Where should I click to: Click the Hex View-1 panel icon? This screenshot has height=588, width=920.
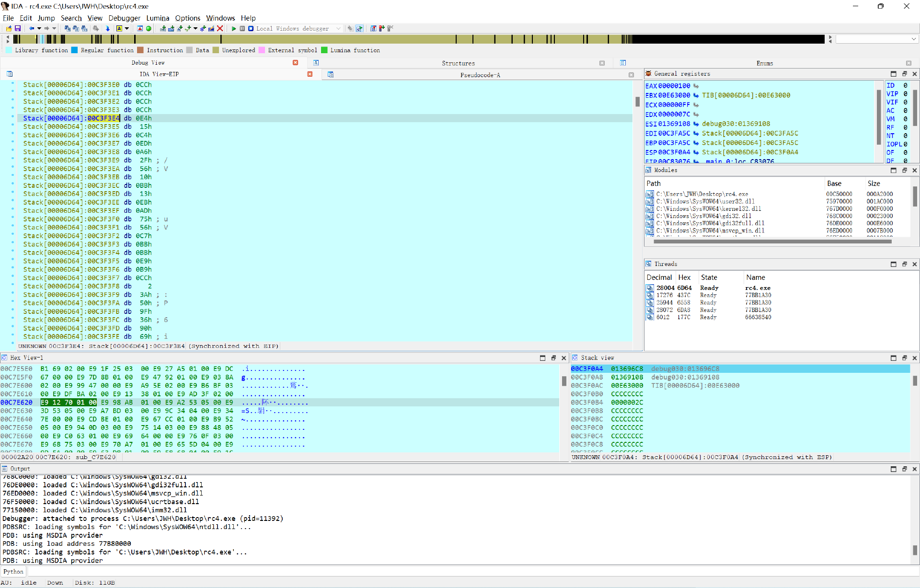(4, 357)
